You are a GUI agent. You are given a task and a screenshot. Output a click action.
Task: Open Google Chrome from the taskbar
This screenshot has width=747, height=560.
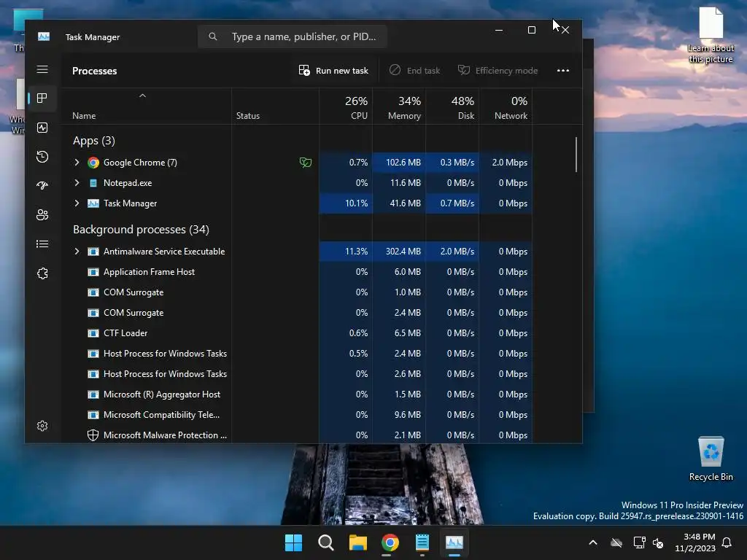pos(390,542)
